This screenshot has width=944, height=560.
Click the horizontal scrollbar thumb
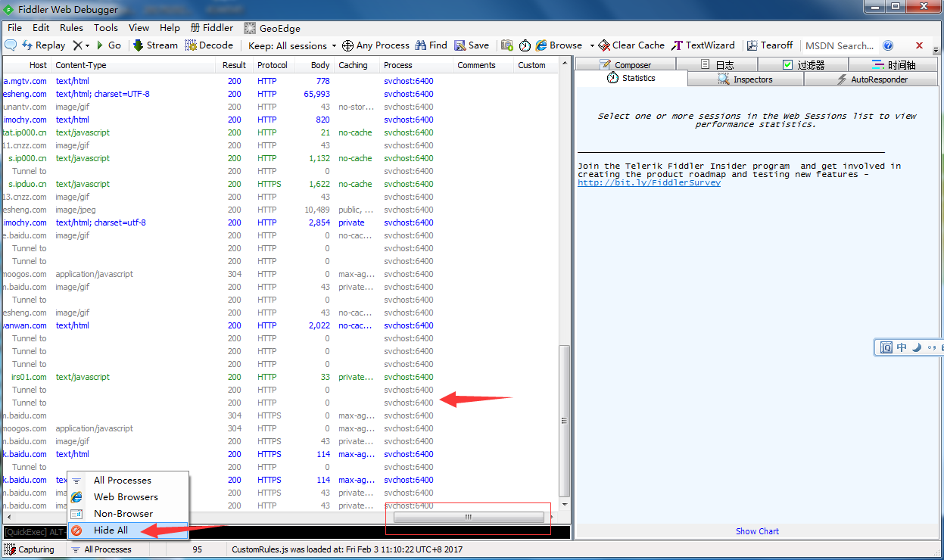point(469,518)
